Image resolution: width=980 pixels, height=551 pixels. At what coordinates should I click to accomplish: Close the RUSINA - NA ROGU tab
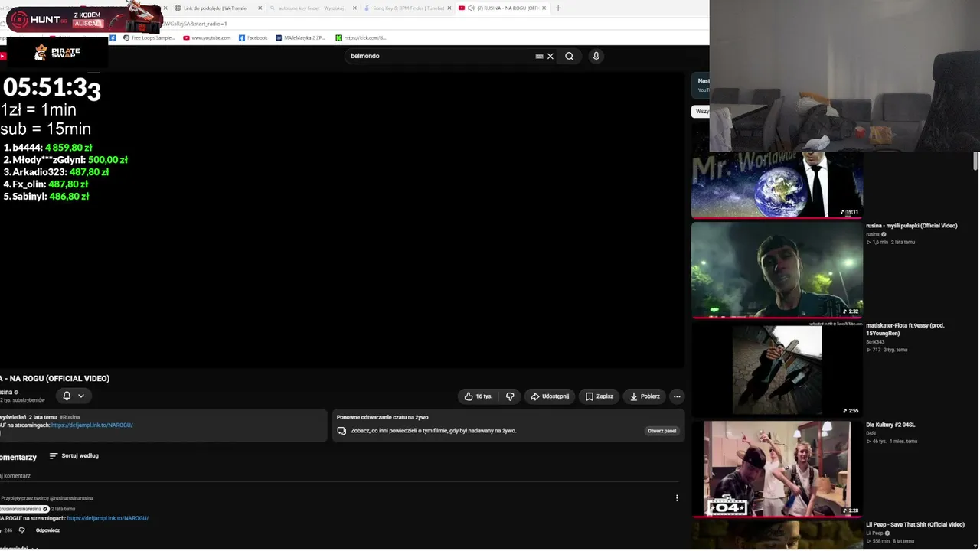(x=544, y=8)
